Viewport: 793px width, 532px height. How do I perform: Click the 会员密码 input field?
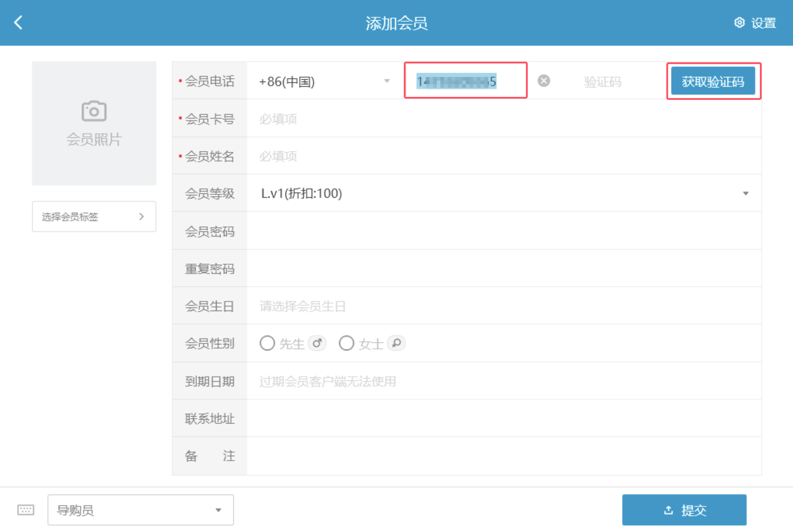point(504,231)
